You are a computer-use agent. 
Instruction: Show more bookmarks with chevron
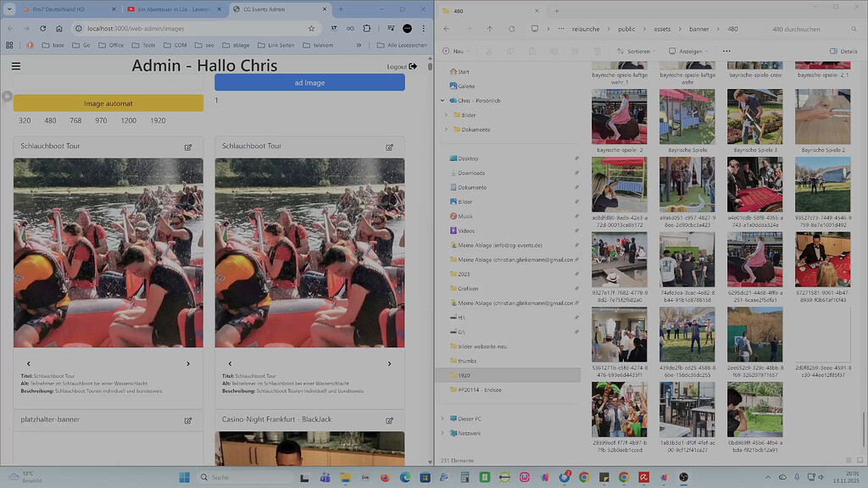pos(359,46)
